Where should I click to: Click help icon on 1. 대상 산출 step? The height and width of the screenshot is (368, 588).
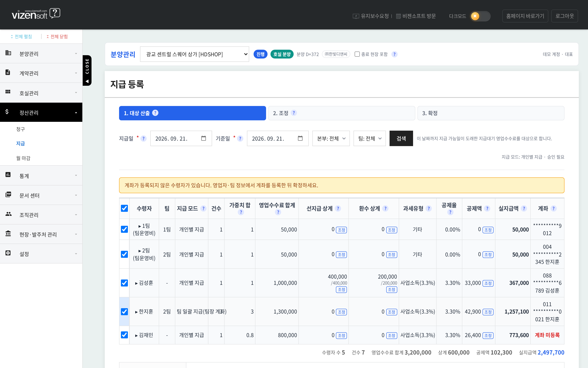[155, 113]
